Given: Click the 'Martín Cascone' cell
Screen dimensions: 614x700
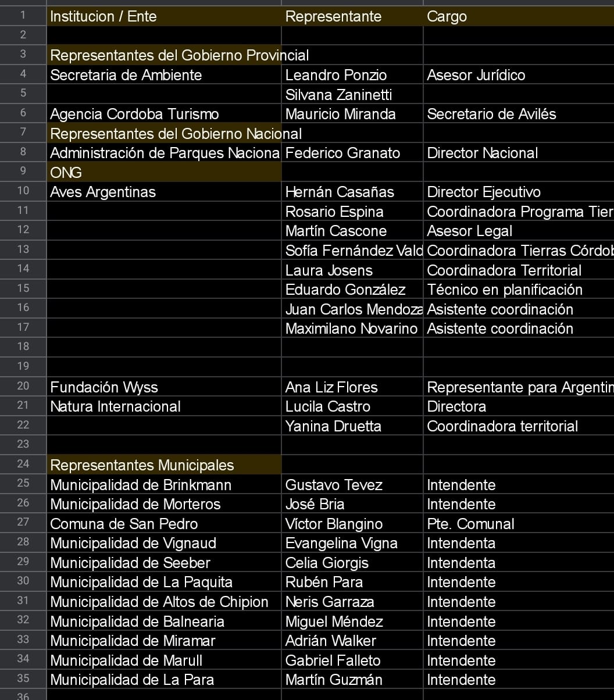Looking at the screenshot, I should click(x=352, y=231).
